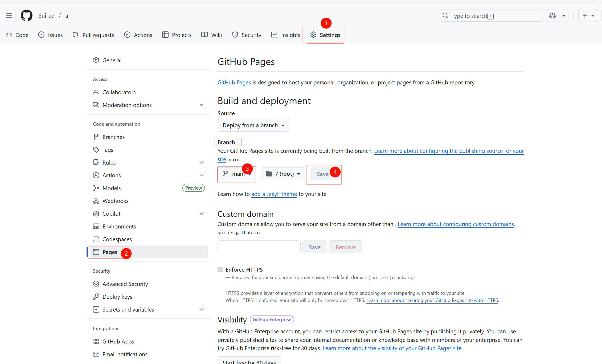This screenshot has width=602, height=364.
Task: Expand the Actions sidebar section chevron
Action: (202, 175)
